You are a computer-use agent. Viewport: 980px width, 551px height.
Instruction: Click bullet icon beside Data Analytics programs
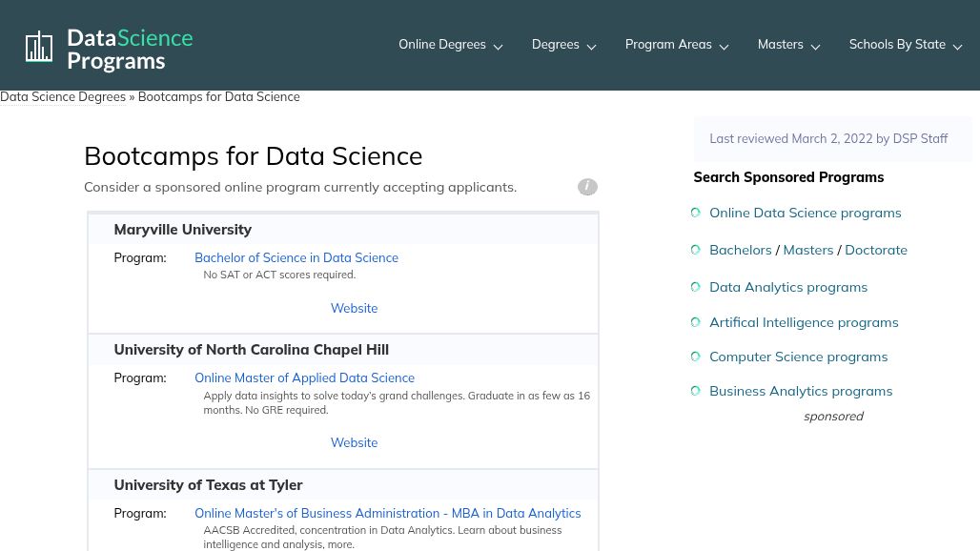pos(696,287)
